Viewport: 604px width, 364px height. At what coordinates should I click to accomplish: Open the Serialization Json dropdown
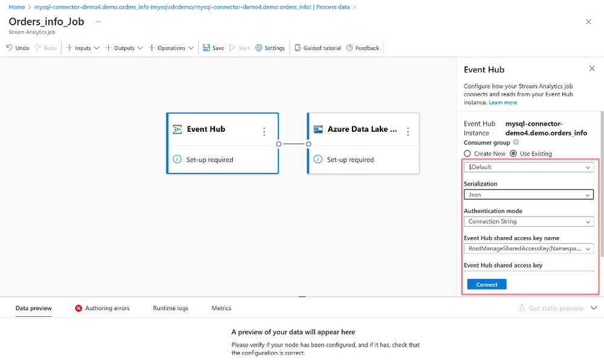528,195
